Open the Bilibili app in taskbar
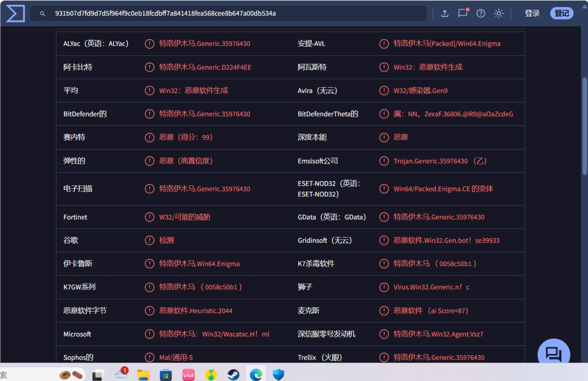 tap(188, 374)
